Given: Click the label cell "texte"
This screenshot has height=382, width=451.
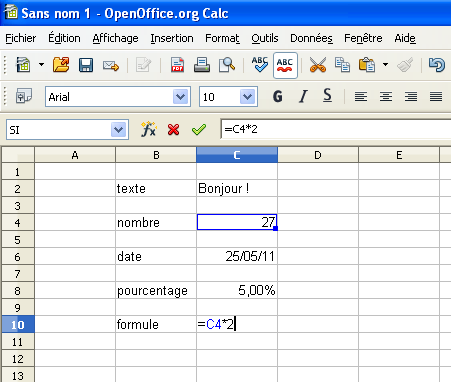Looking at the screenshot, I should pos(156,188).
